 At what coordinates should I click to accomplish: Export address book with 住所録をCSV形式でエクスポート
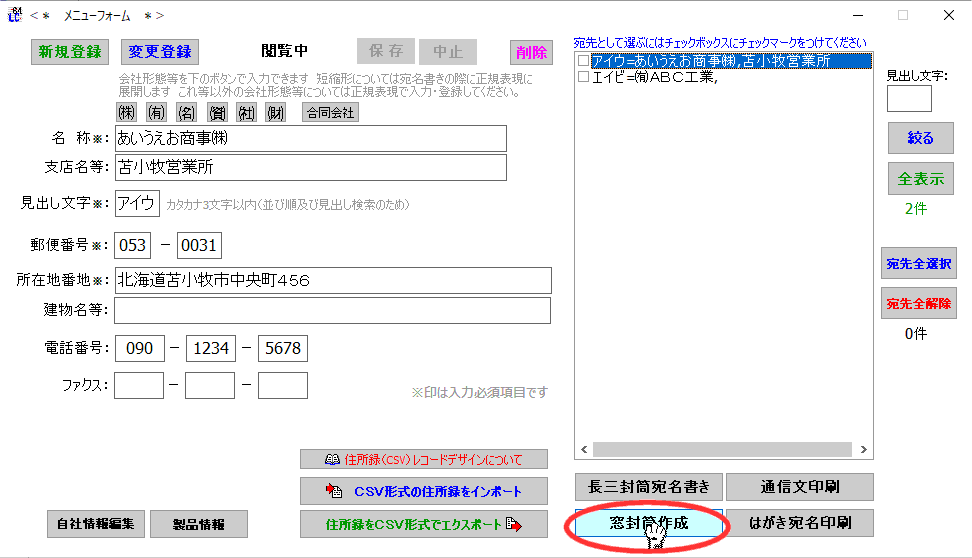[424, 524]
